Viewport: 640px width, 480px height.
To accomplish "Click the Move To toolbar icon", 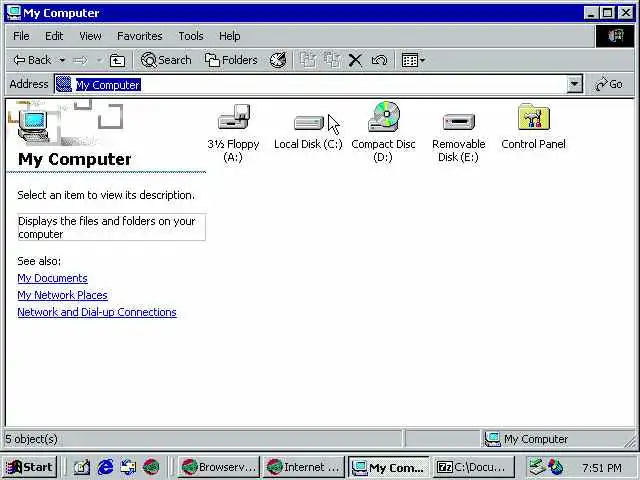I will click(x=308, y=60).
